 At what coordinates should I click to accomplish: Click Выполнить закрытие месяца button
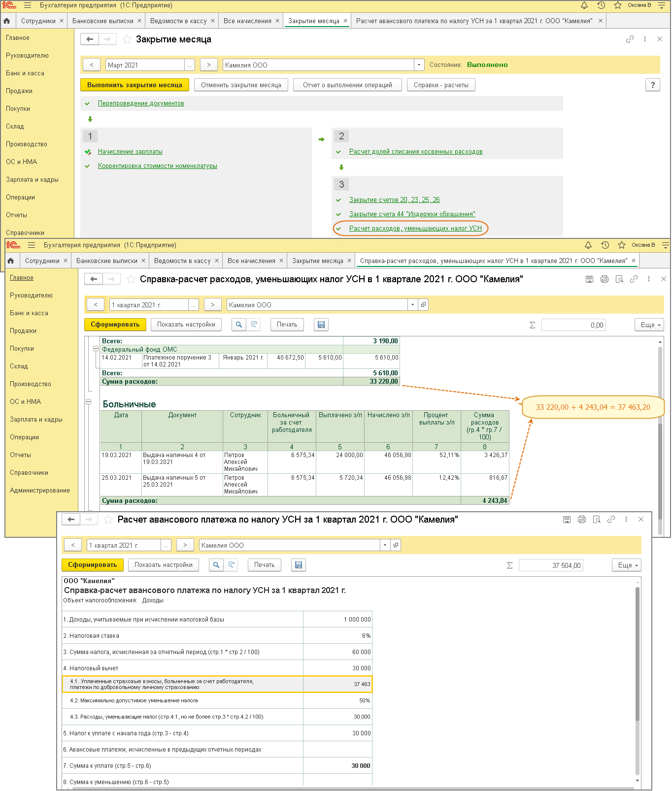tap(134, 85)
